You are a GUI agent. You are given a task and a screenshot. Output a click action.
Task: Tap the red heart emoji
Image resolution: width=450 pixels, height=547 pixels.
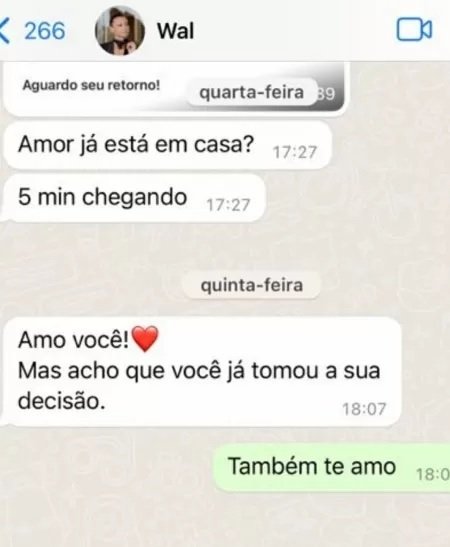click(145, 339)
